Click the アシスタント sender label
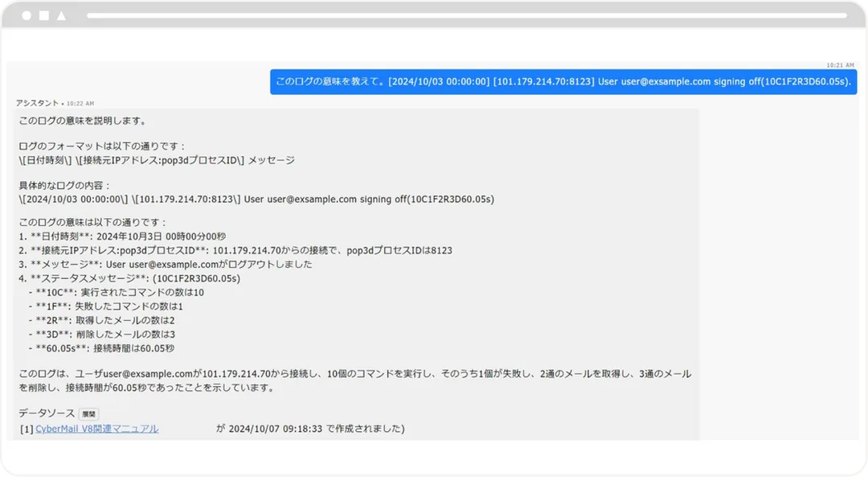 coord(37,103)
